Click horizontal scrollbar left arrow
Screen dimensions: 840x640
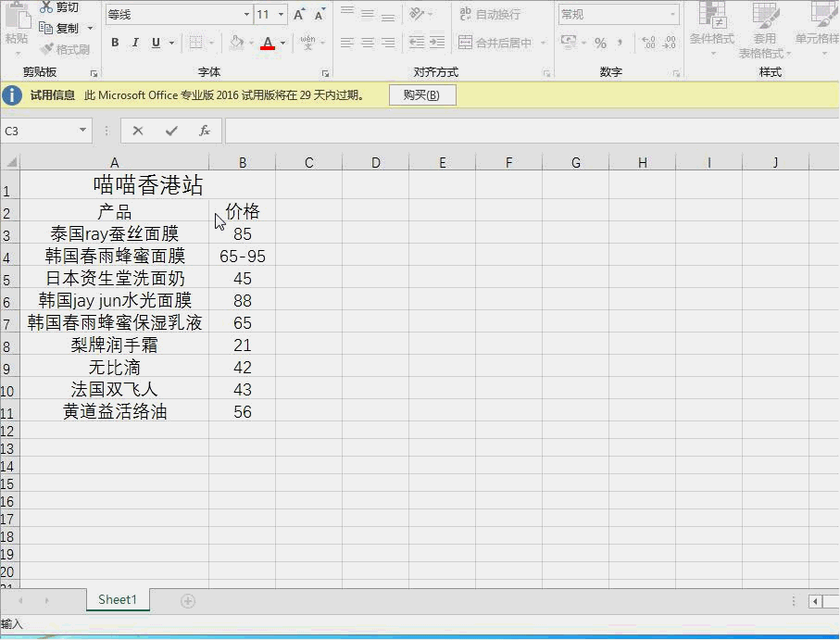815,601
